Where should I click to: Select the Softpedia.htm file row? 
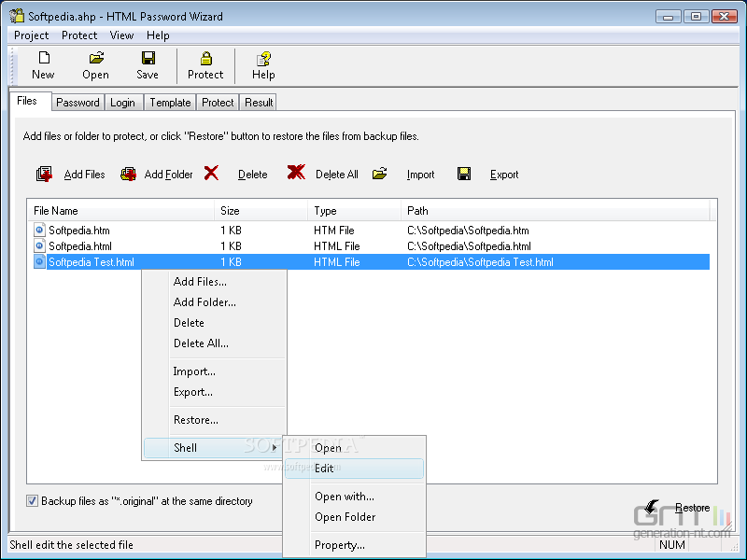pos(369,230)
